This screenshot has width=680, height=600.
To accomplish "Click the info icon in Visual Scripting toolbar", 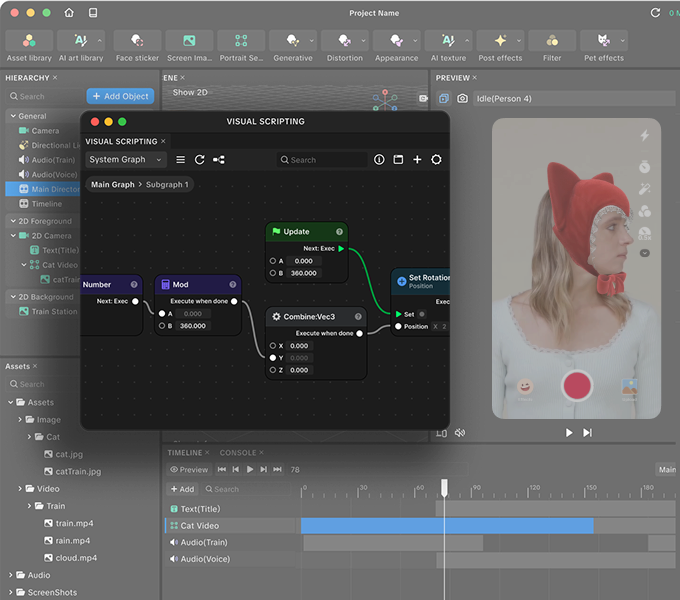I will click(379, 160).
